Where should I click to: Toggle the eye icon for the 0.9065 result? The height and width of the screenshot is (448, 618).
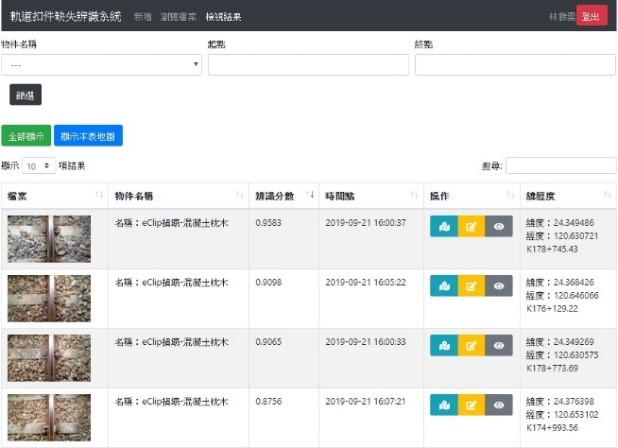(499, 345)
